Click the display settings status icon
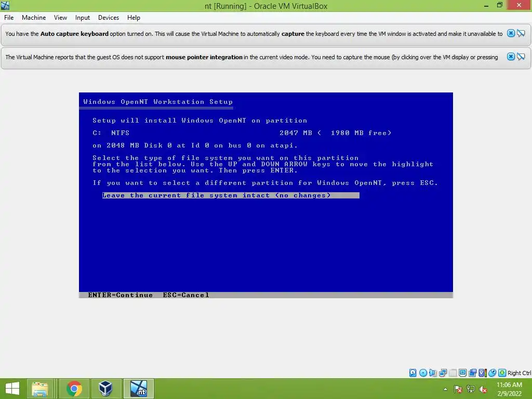This screenshot has height=399, width=532. [x=462, y=373]
